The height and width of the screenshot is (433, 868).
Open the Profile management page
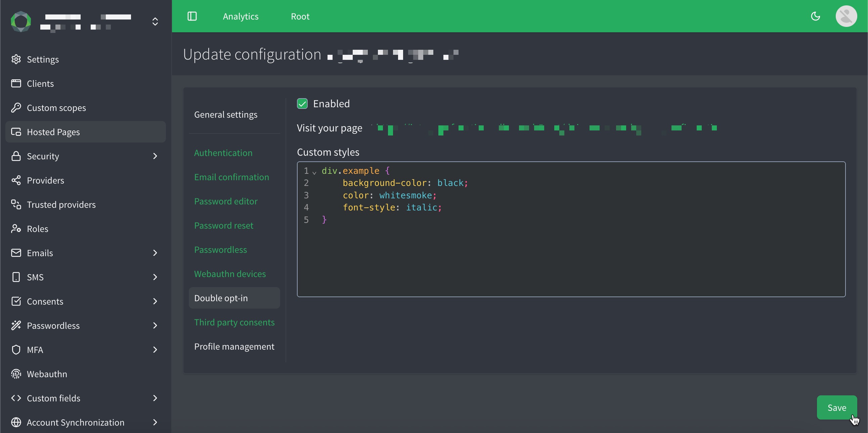(234, 346)
